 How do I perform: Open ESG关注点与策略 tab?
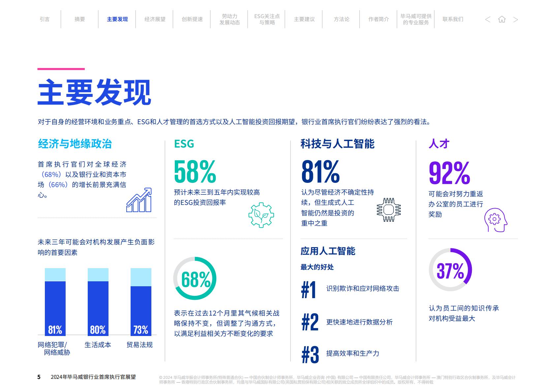coord(267,19)
